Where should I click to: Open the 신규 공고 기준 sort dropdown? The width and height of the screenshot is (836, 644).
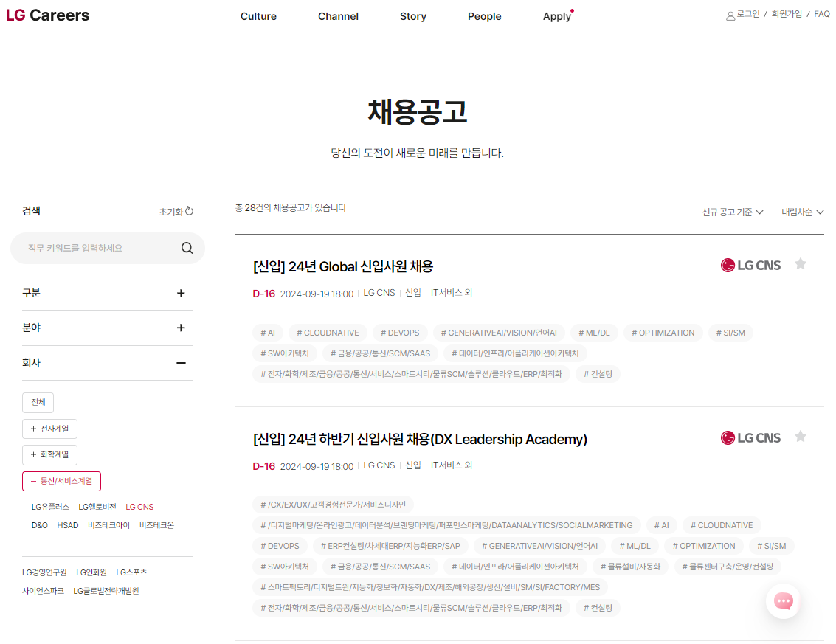point(733,212)
